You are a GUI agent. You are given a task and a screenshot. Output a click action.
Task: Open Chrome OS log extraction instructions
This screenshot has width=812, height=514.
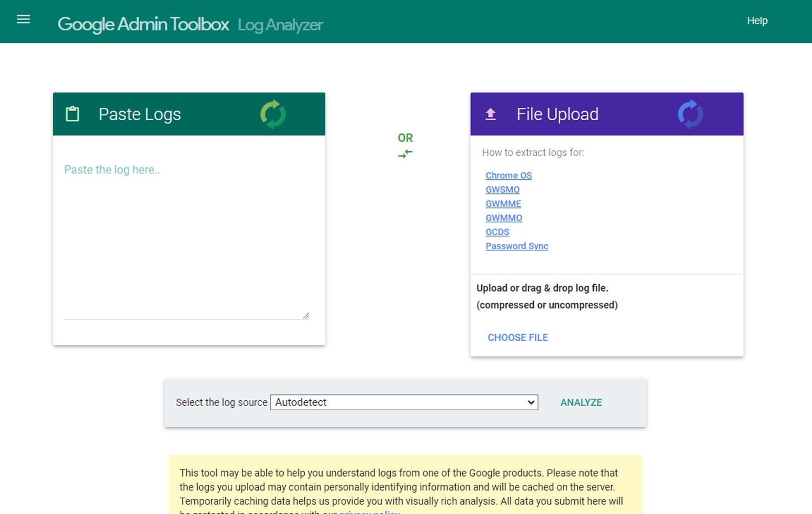pyautogui.click(x=508, y=175)
